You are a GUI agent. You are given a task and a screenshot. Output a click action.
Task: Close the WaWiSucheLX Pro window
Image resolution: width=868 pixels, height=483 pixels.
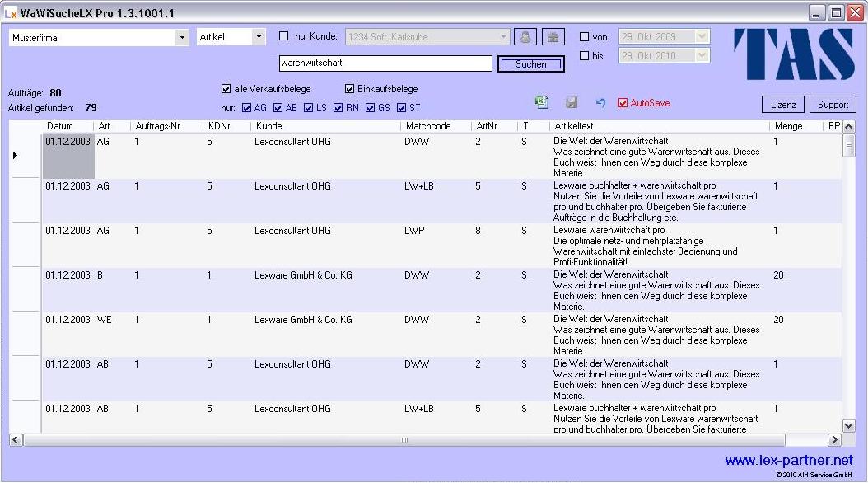856,12
